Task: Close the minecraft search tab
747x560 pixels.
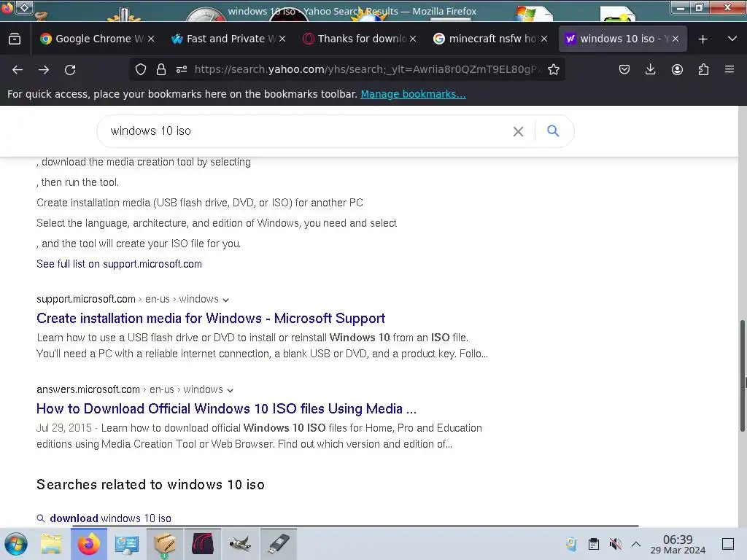Action: point(544,39)
